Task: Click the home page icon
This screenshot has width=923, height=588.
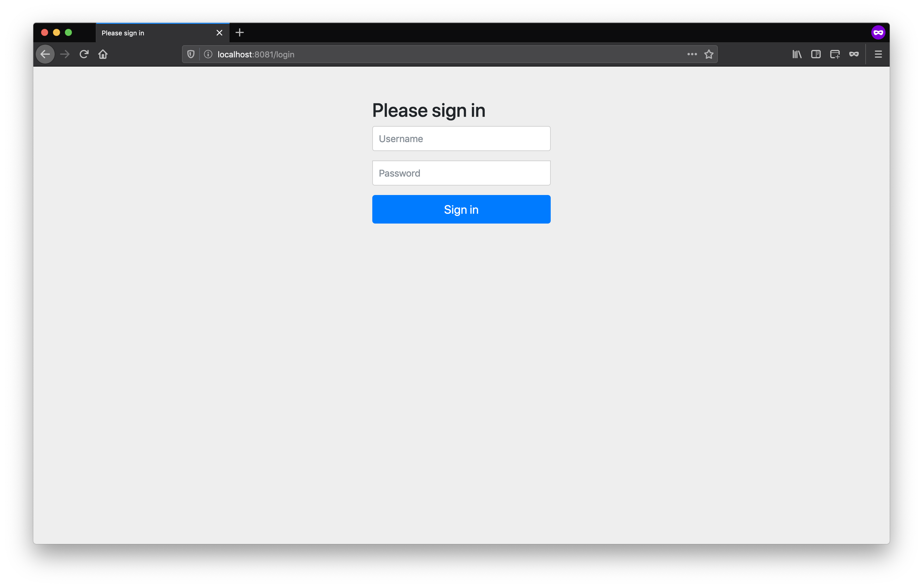Action: pyautogui.click(x=103, y=54)
